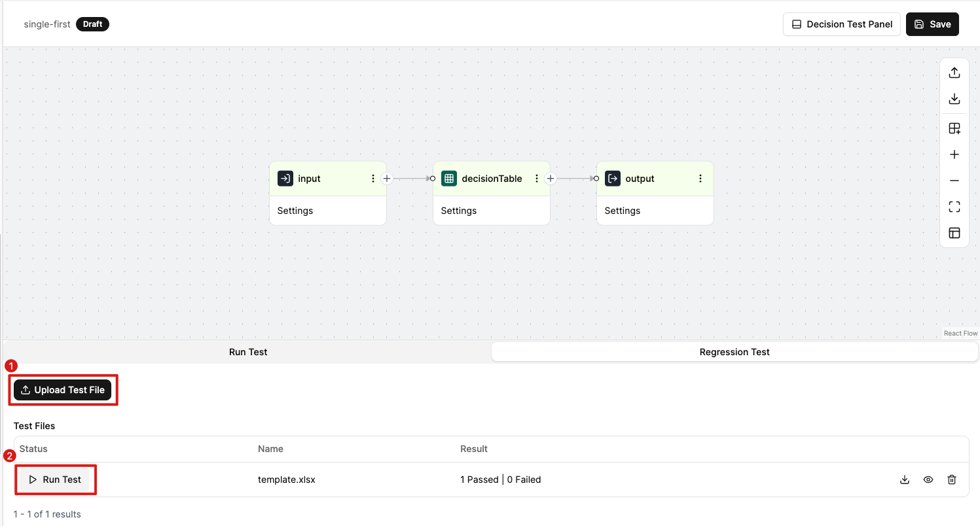980x526 pixels.
Task: Click the add table node icon in canvas toolbar
Action: (954, 128)
